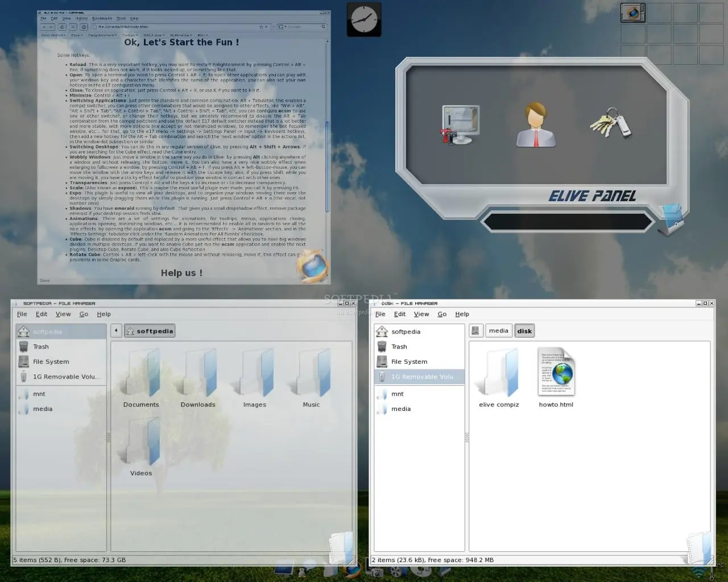
Task: Open the History menu in the browser
Action: (81, 18)
